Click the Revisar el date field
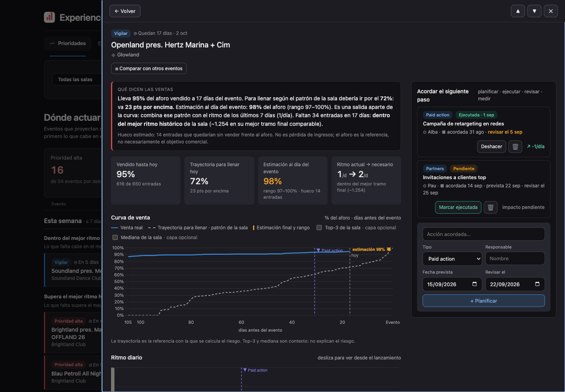565x392 pixels. click(515, 284)
